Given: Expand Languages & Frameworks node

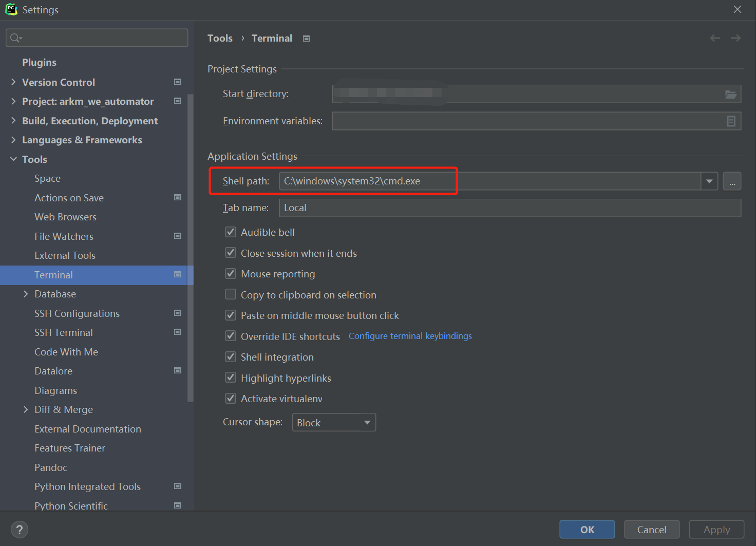Looking at the screenshot, I should click(13, 140).
